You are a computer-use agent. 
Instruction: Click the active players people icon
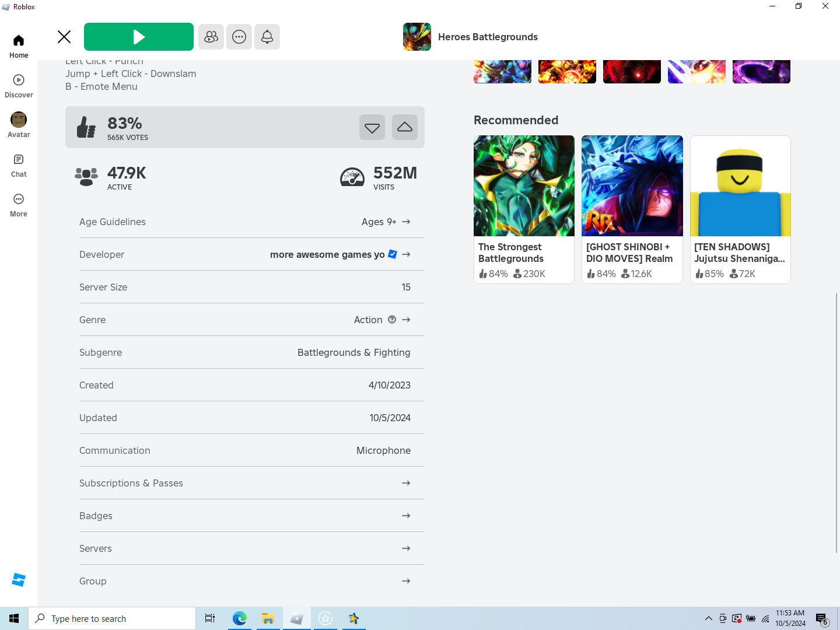pos(86,177)
